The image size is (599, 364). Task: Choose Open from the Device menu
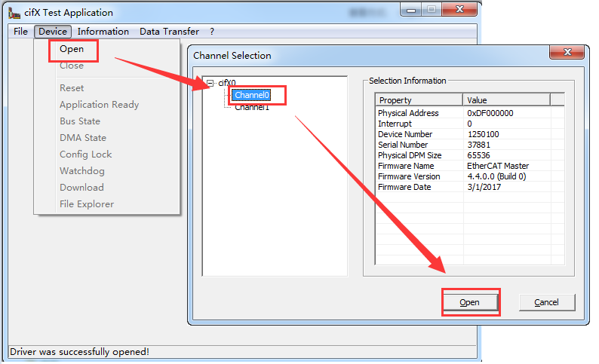coord(72,49)
